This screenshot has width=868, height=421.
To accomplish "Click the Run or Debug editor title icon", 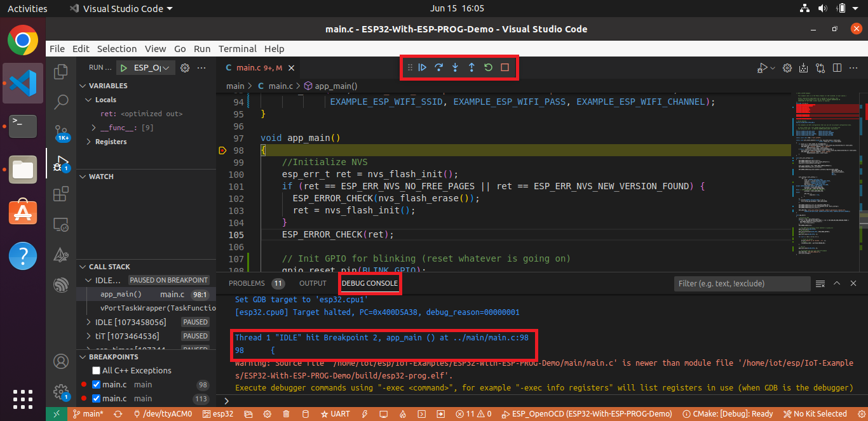I will click(x=762, y=67).
